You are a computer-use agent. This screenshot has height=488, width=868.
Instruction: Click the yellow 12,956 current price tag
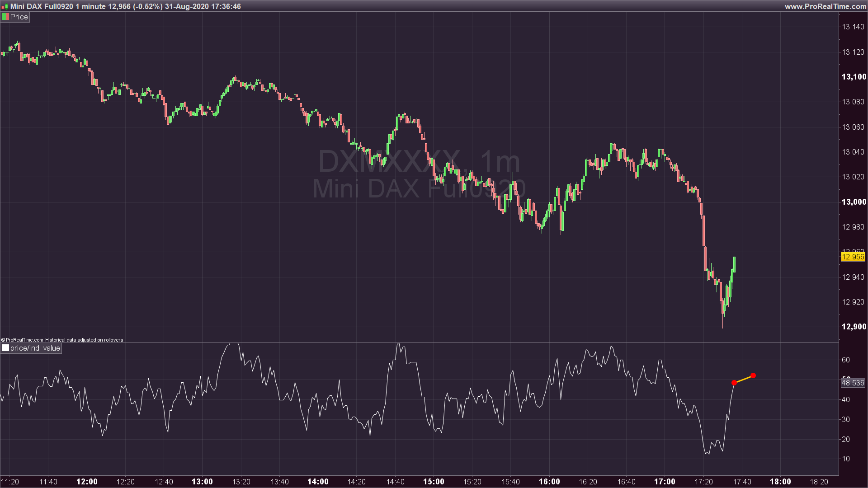[853, 257]
